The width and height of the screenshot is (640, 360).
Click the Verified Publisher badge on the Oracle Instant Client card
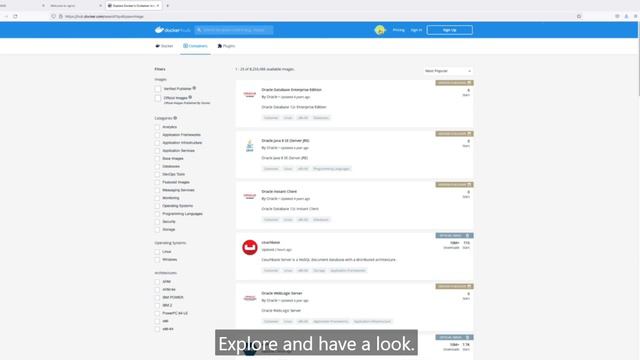click(454, 185)
